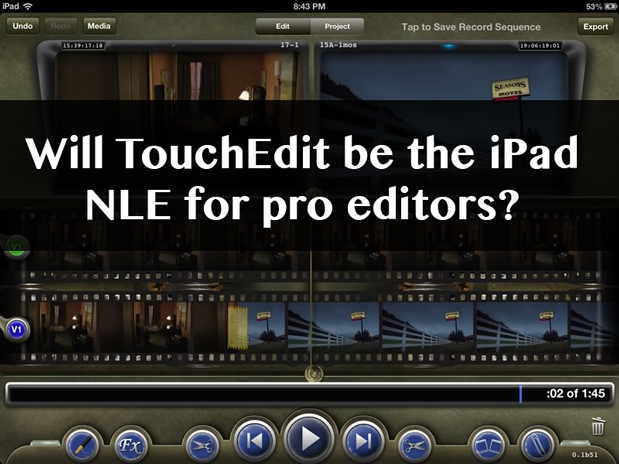The image size is (619, 464).
Task: Jump to next edit with skip-forward button
Action: (x=363, y=441)
